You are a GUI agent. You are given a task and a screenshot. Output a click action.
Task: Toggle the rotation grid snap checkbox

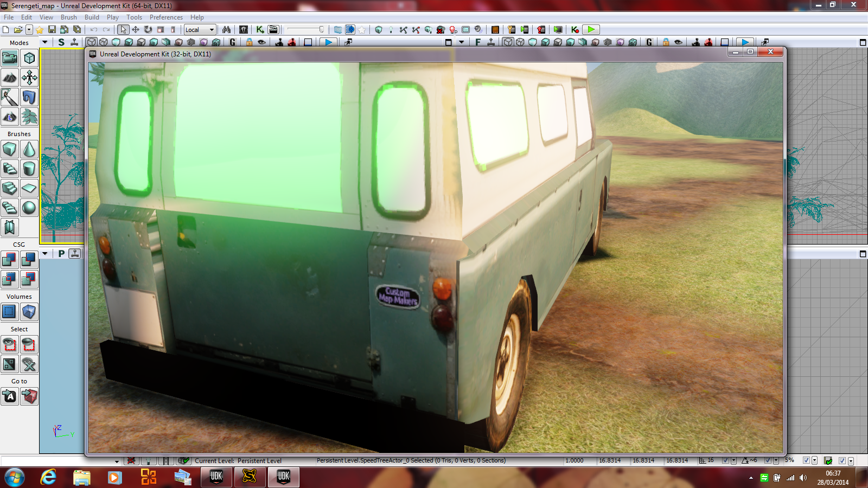point(768,460)
